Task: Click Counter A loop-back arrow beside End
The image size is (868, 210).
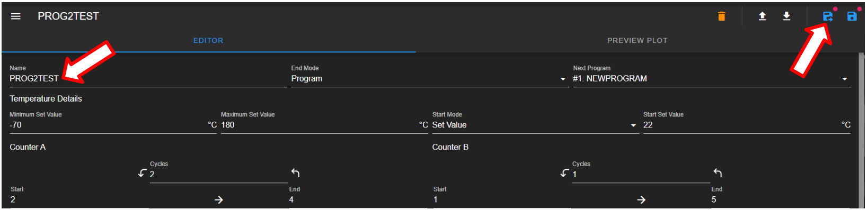Action: (296, 173)
